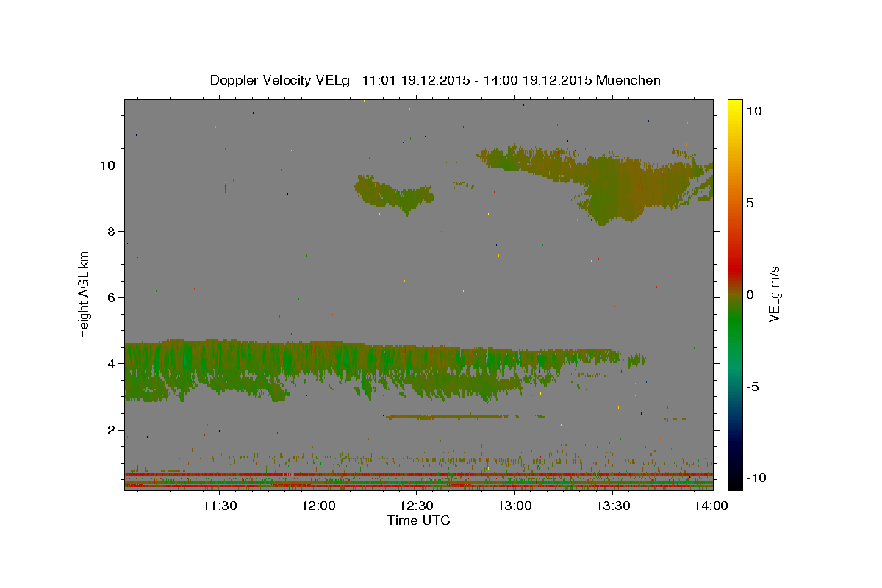The image size is (882, 588).
Task: Click the height tick label 8
Action: click(112, 231)
